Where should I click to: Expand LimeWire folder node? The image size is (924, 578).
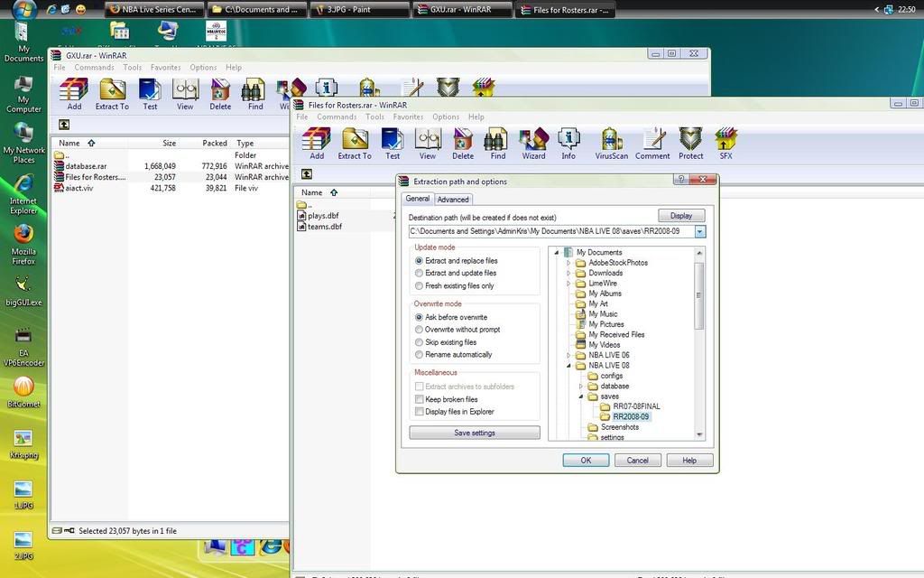click(568, 284)
